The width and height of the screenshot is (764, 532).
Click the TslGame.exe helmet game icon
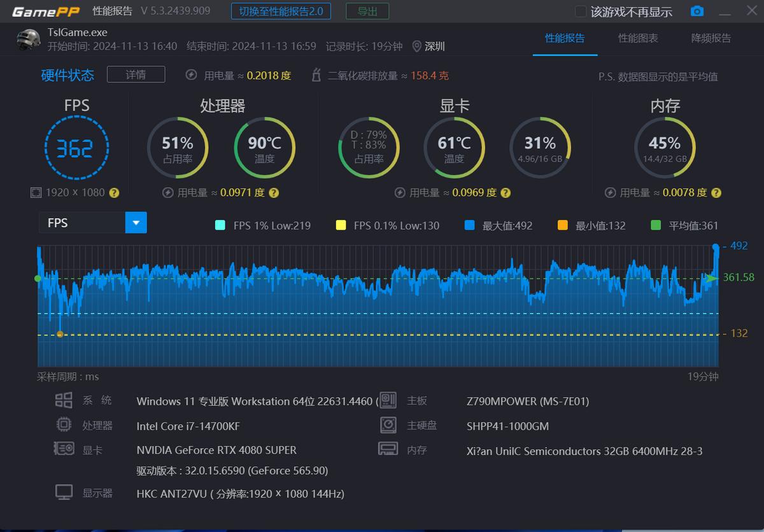coord(29,39)
